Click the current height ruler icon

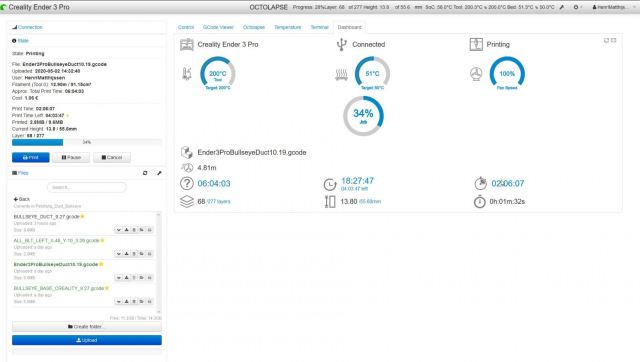click(x=330, y=201)
